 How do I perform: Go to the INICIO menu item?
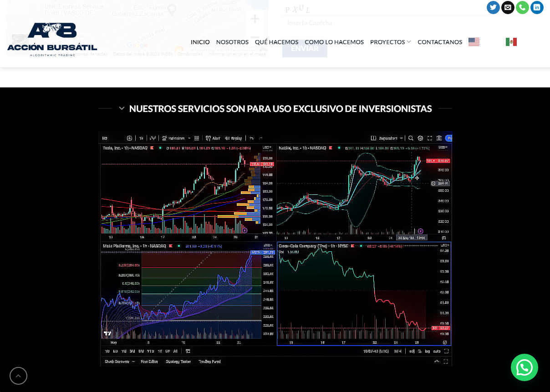(x=200, y=42)
